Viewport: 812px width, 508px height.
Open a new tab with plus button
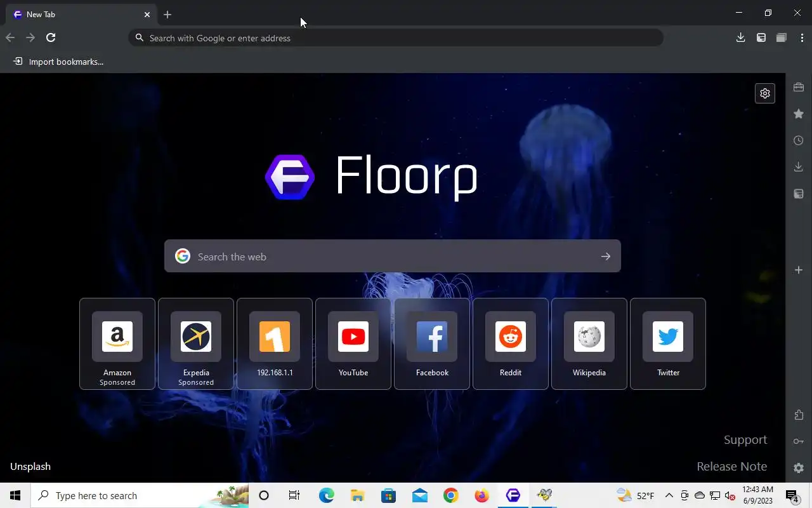click(167, 14)
